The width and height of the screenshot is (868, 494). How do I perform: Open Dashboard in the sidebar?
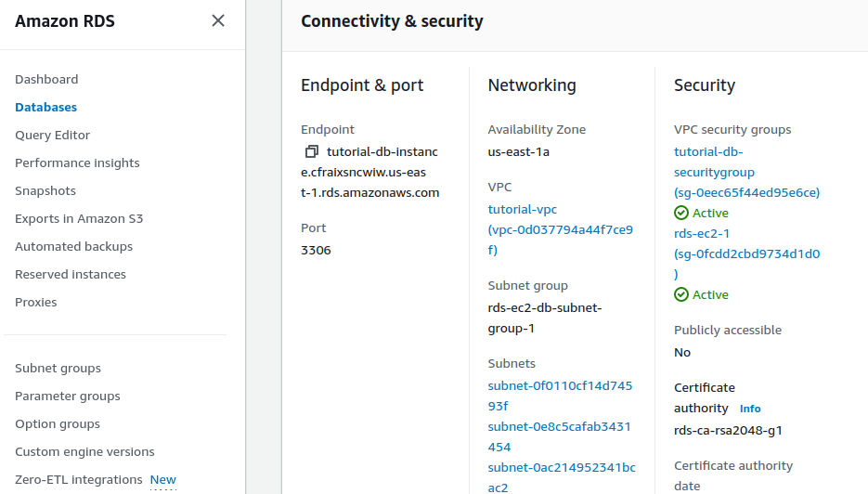(x=46, y=80)
